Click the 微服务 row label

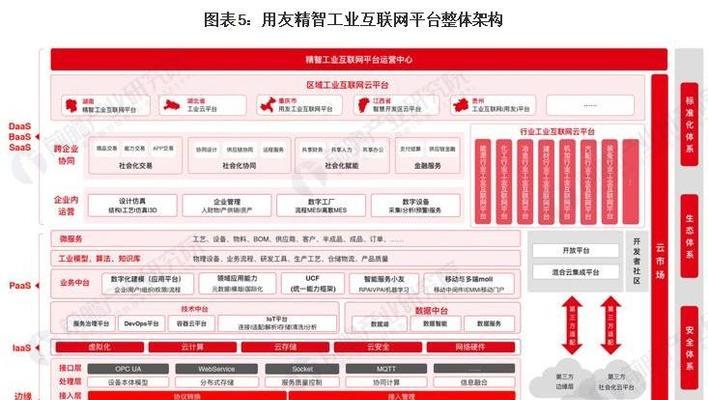pos(71,239)
